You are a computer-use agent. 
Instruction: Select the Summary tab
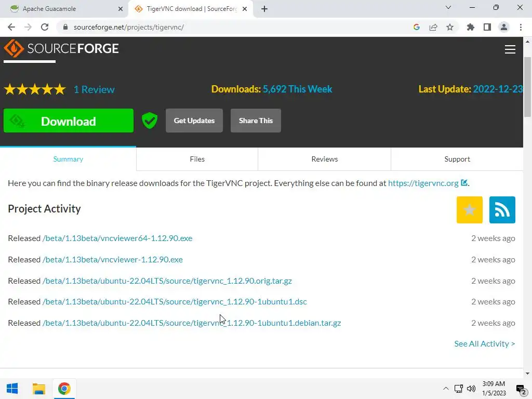(x=68, y=159)
